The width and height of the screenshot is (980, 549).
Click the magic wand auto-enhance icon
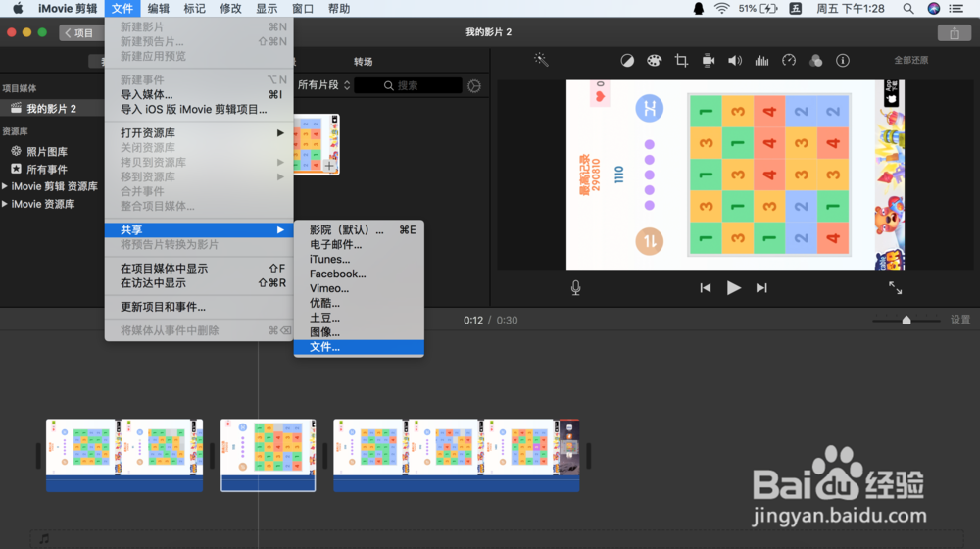click(x=541, y=60)
